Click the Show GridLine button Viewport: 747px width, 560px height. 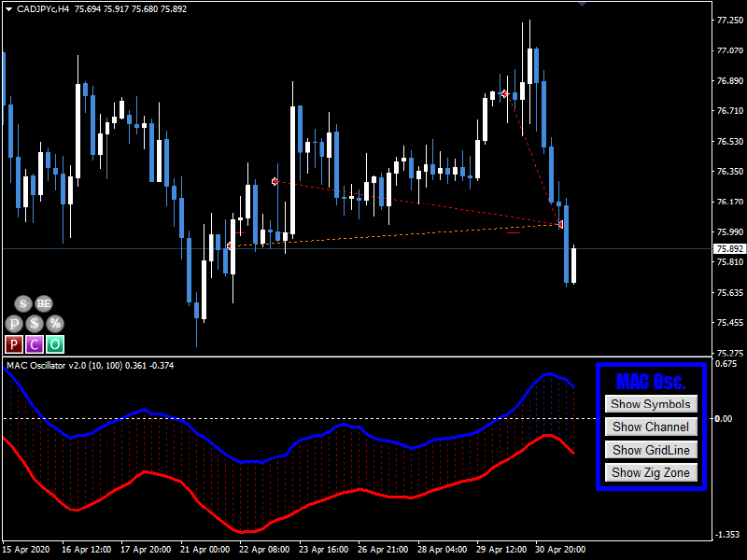pyautogui.click(x=651, y=450)
